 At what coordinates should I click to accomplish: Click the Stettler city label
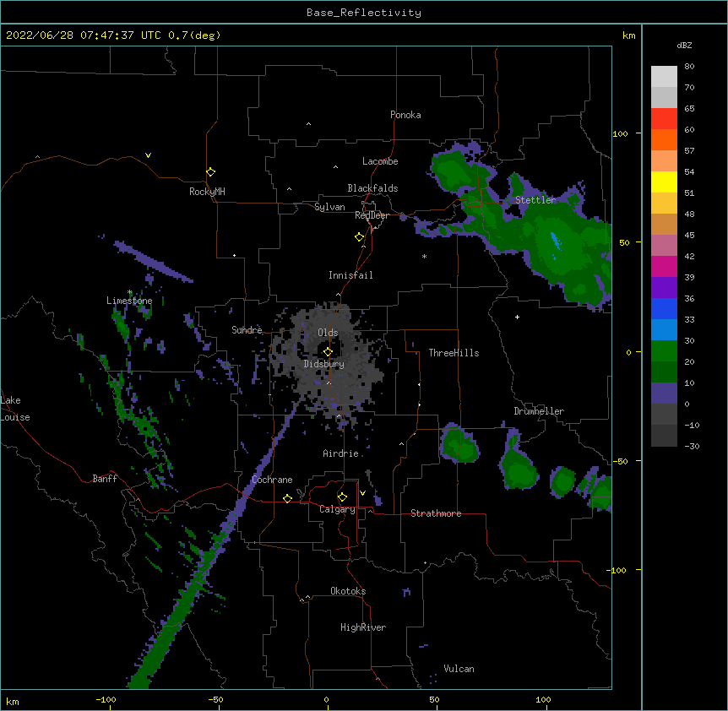[535, 200]
